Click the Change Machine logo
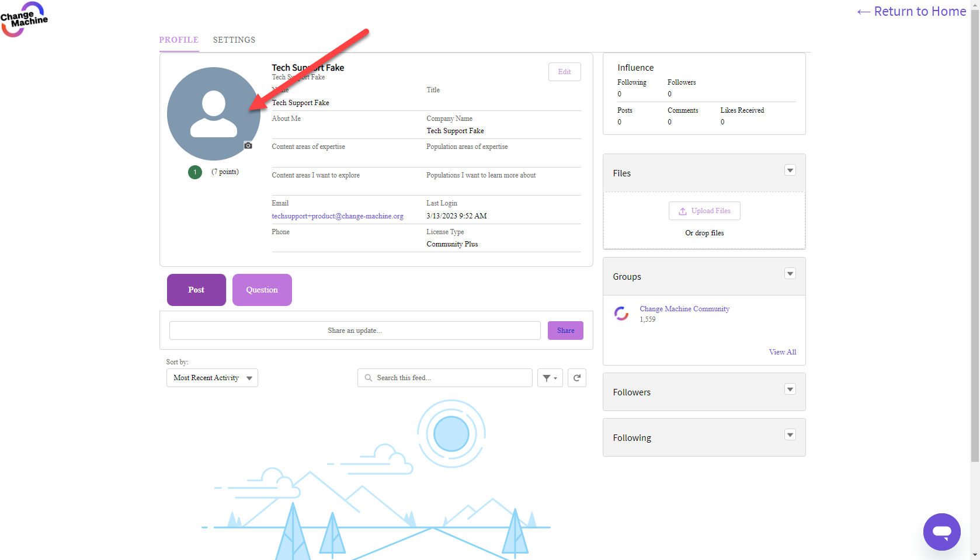 (x=24, y=19)
